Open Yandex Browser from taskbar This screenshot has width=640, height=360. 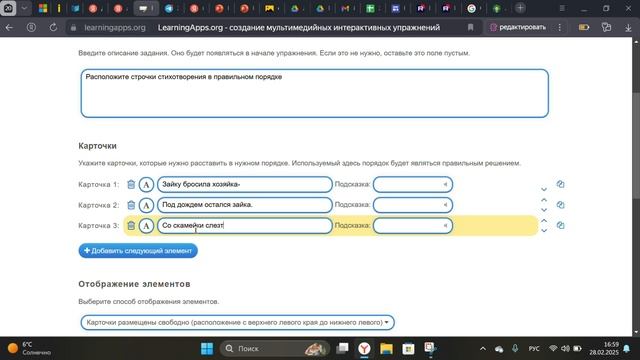(364, 349)
